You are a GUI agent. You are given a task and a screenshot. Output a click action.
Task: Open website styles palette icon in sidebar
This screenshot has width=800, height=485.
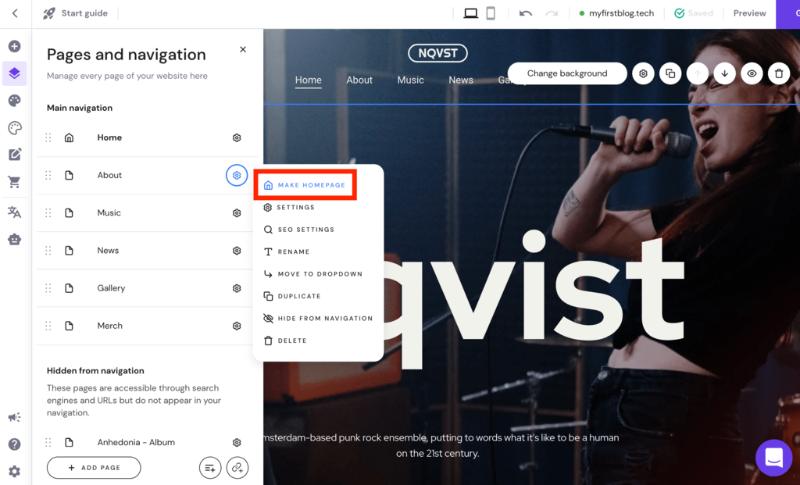[14, 100]
